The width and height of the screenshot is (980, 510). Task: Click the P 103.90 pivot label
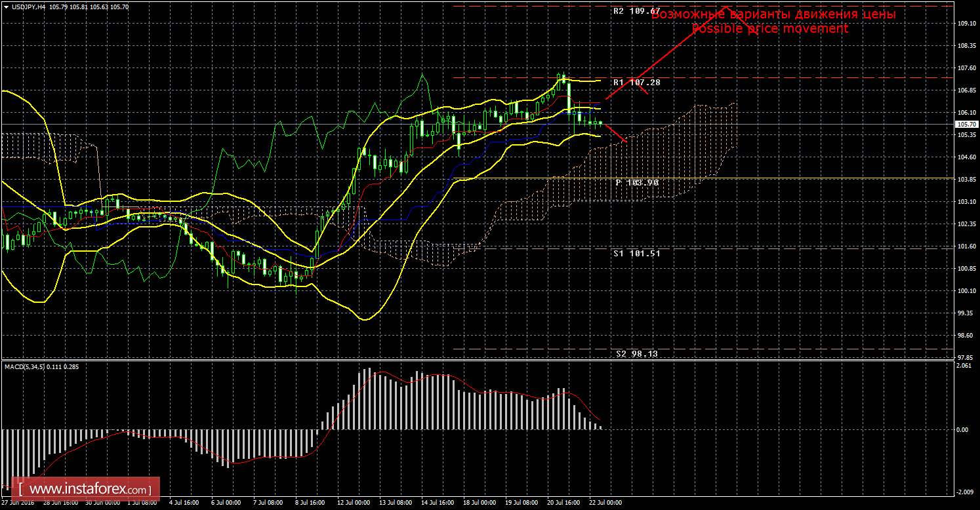pyautogui.click(x=636, y=182)
